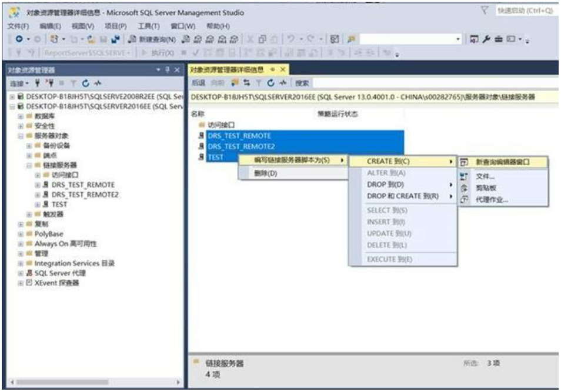Click the agent job icon beside 代理作业...
The image size is (561, 392).
point(464,200)
